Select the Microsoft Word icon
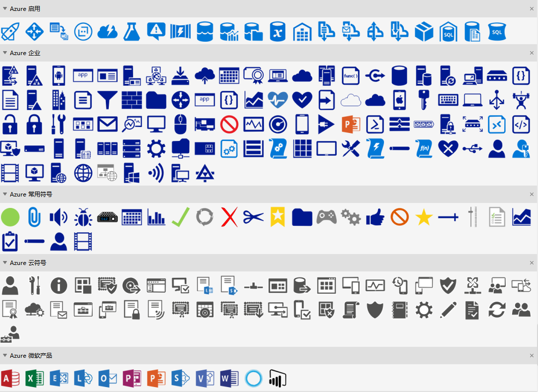 point(229,378)
